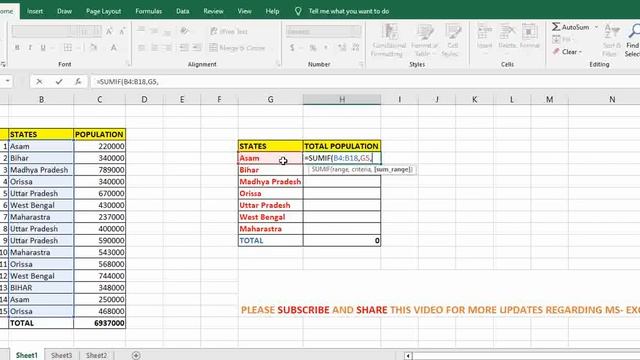Click the Merge & Center button

(237, 48)
